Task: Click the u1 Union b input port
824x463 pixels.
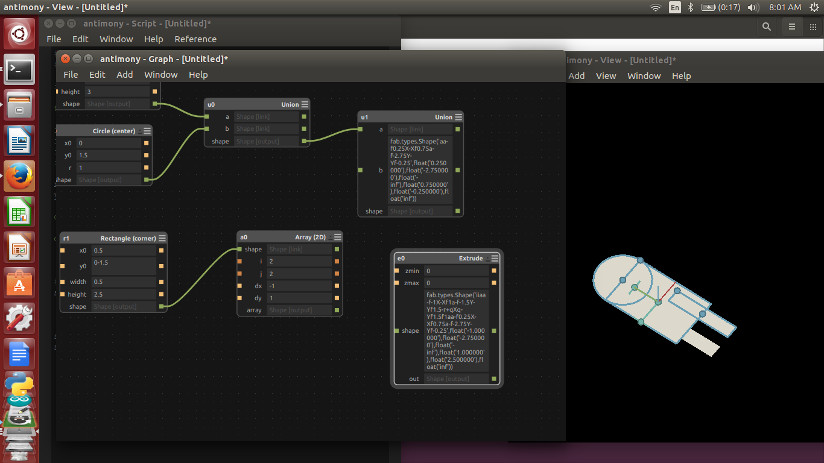Action: (x=360, y=170)
